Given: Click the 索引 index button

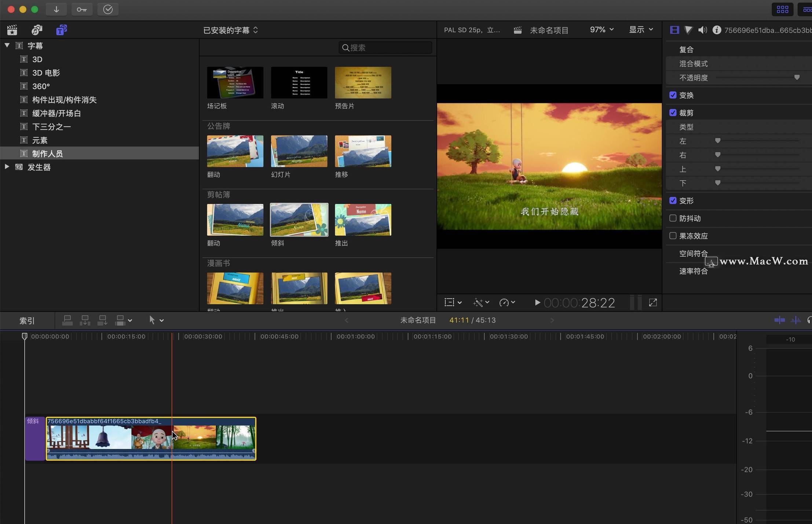Looking at the screenshot, I should (x=27, y=321).
